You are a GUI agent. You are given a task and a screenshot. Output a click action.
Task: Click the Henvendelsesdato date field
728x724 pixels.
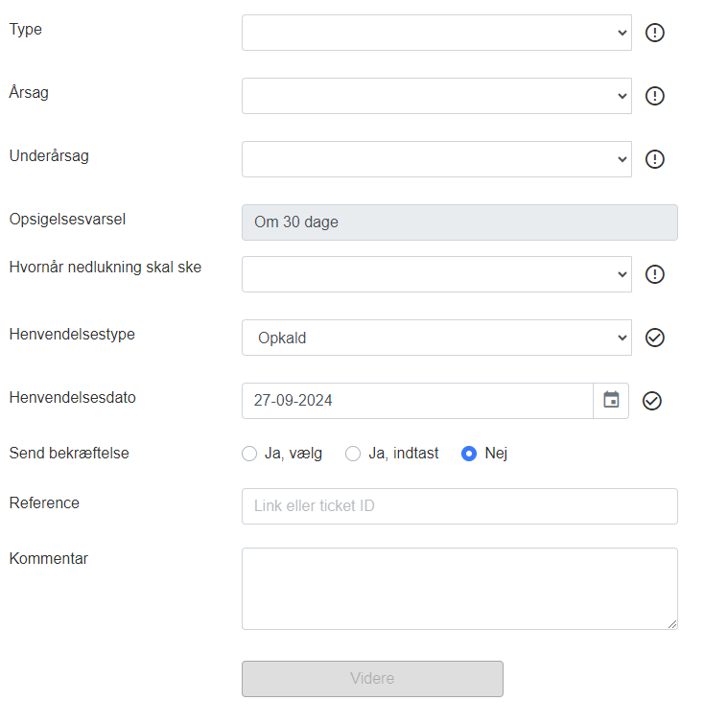417,401
